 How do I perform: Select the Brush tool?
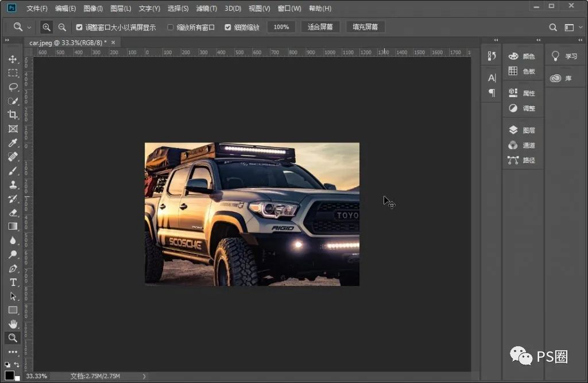click(x=13, y=171)
